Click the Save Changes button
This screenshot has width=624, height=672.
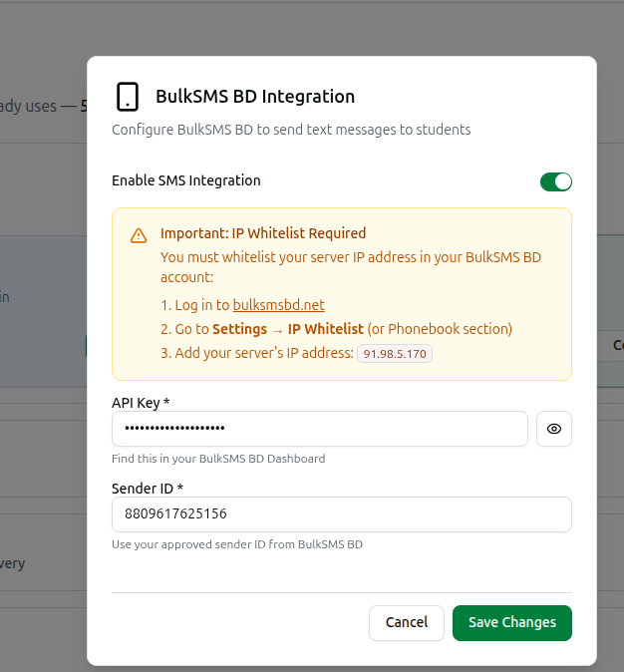(x=512, y=623)
